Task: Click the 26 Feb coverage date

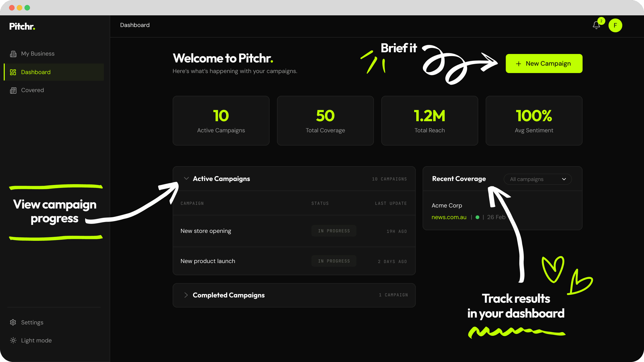Action: click(496, 217)
